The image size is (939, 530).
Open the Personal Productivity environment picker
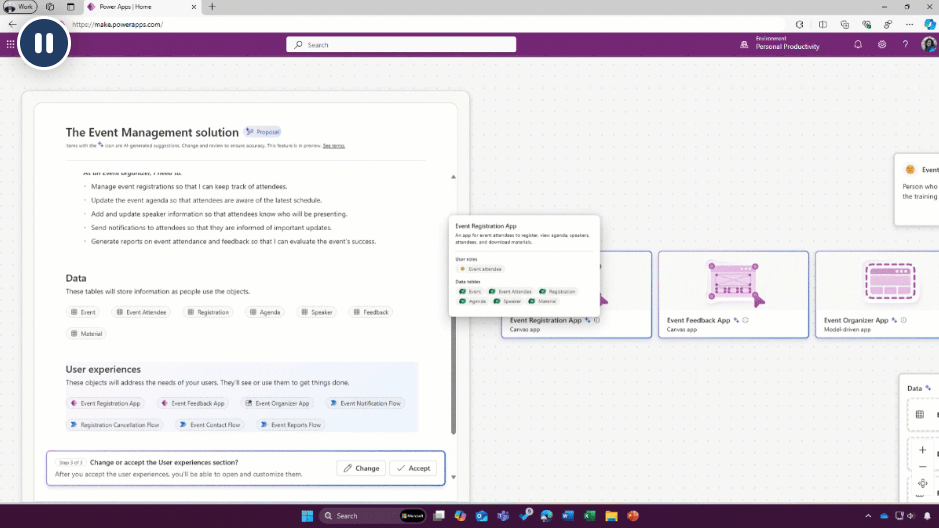780,43
